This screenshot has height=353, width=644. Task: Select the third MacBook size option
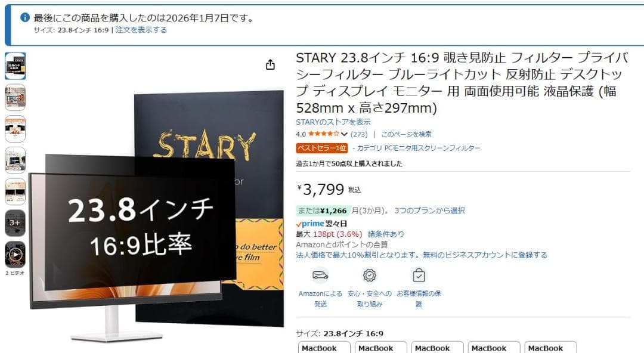pyautogui.click(x=438, y=348)
